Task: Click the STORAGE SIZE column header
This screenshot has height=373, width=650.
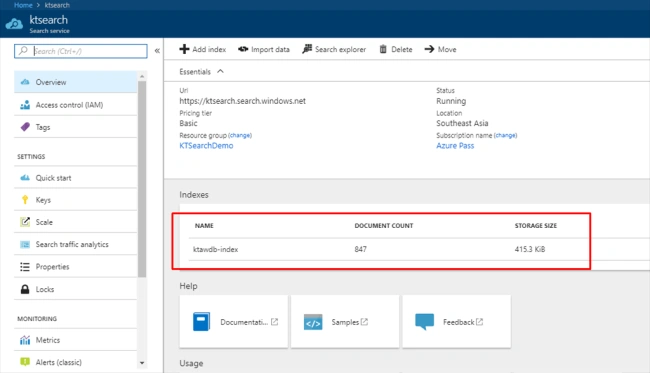Action: 536,225
